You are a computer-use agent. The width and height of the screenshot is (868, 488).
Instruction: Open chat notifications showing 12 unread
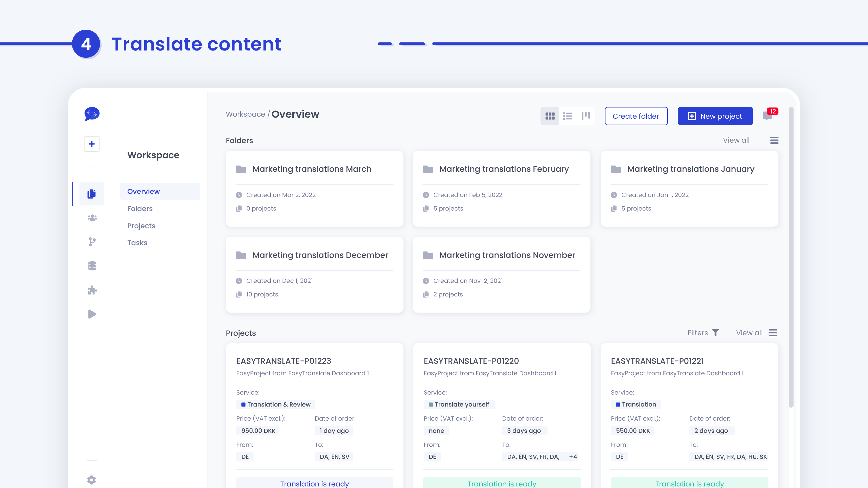767,116
